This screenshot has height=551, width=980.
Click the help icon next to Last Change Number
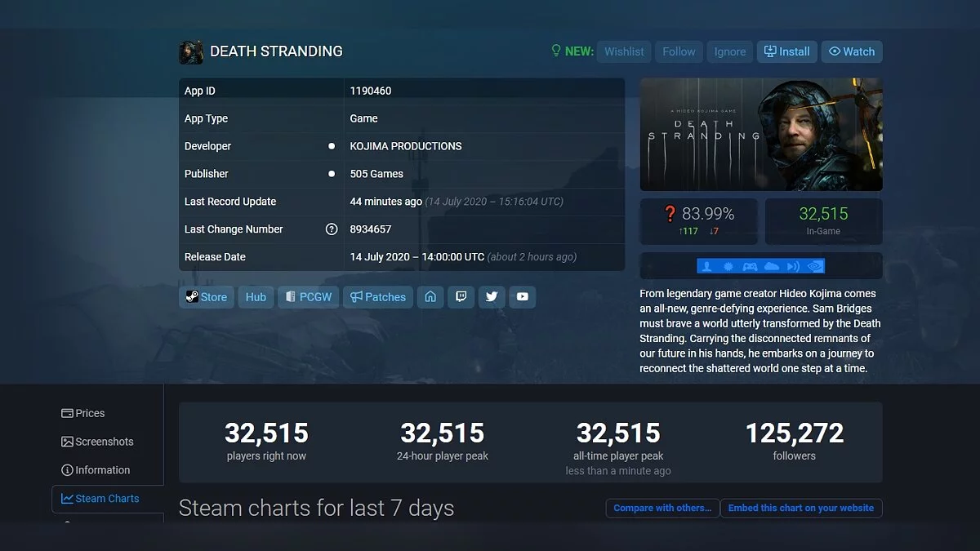(332, 229)
